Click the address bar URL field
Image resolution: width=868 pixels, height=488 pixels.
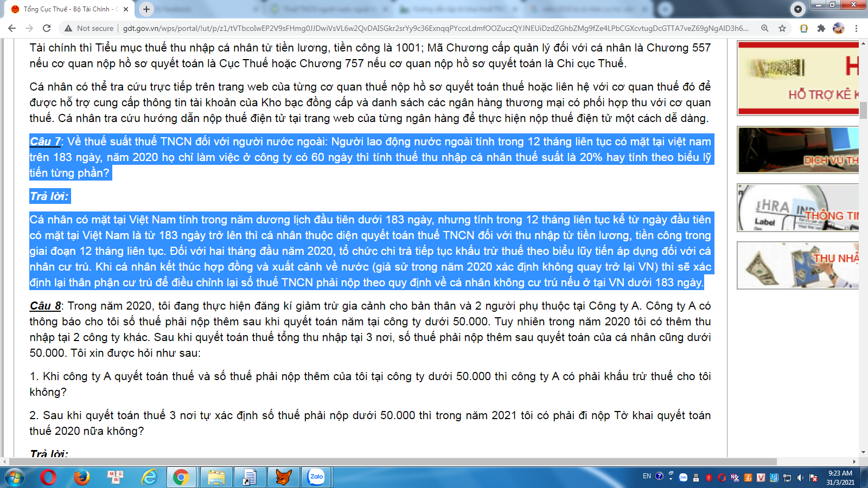pos(434,28)
